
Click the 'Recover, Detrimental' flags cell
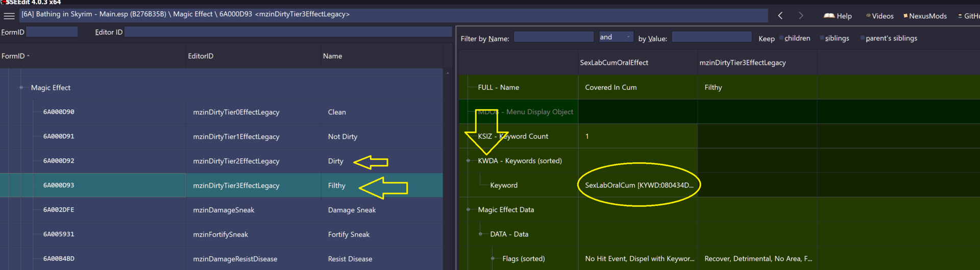coord(757,259)
